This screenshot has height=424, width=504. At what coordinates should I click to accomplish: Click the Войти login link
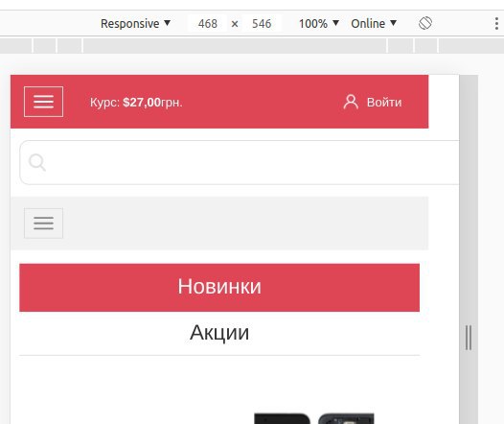(x=384, y=103)
